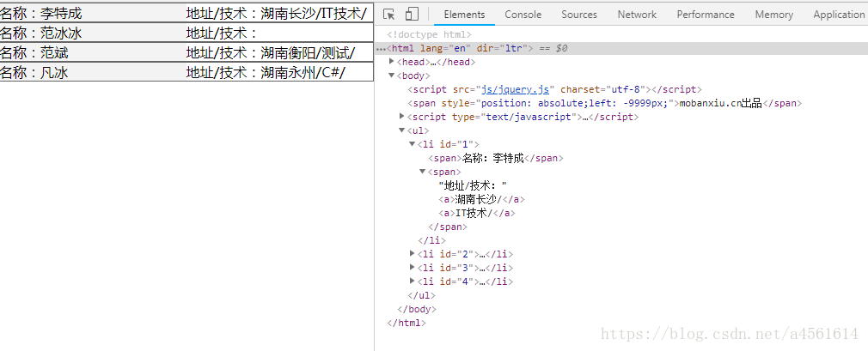This screenshot has width=868, height=351.
Task: Activate the inspect element picker icon
Action: (389, 15)
